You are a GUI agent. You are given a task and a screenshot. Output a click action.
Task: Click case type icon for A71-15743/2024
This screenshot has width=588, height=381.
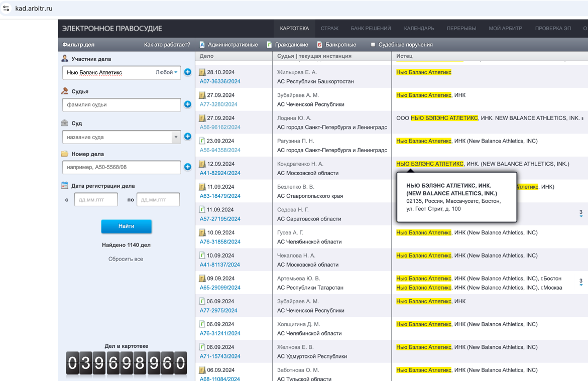point(202,347)
